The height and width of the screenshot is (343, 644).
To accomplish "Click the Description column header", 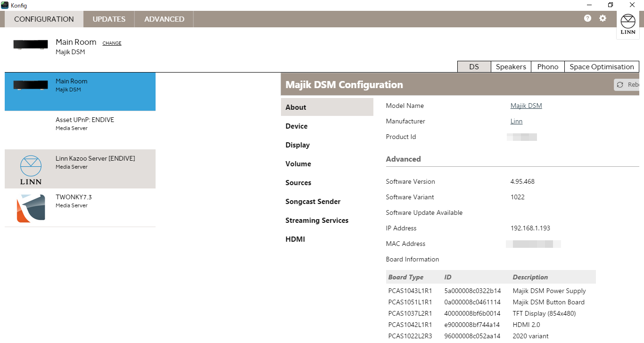I will [x=530, y=277].
